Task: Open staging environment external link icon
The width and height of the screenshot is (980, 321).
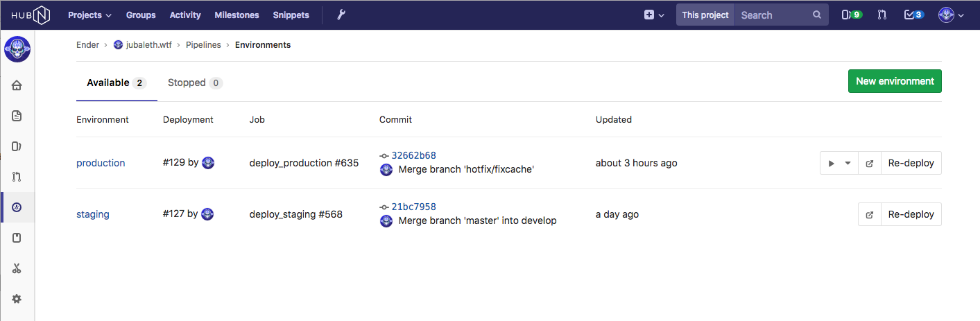Action: [x=870, y=215]
